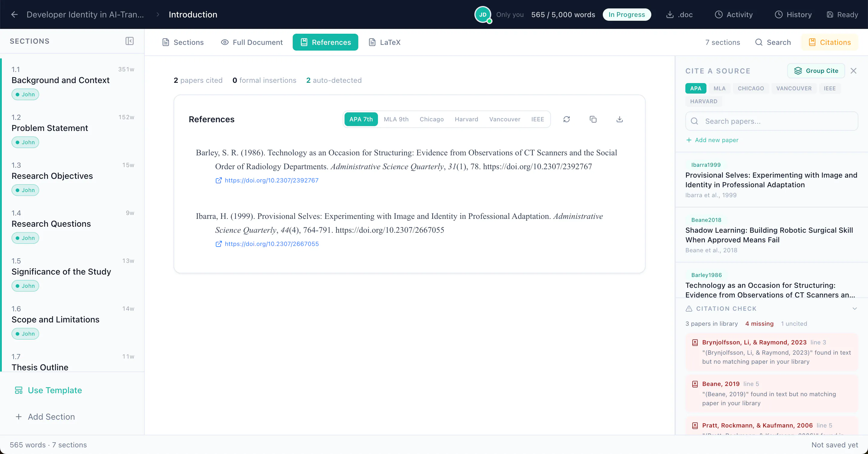Open section 1.4 Research Questions
The image size is (868, 454).
click(73, 226)
